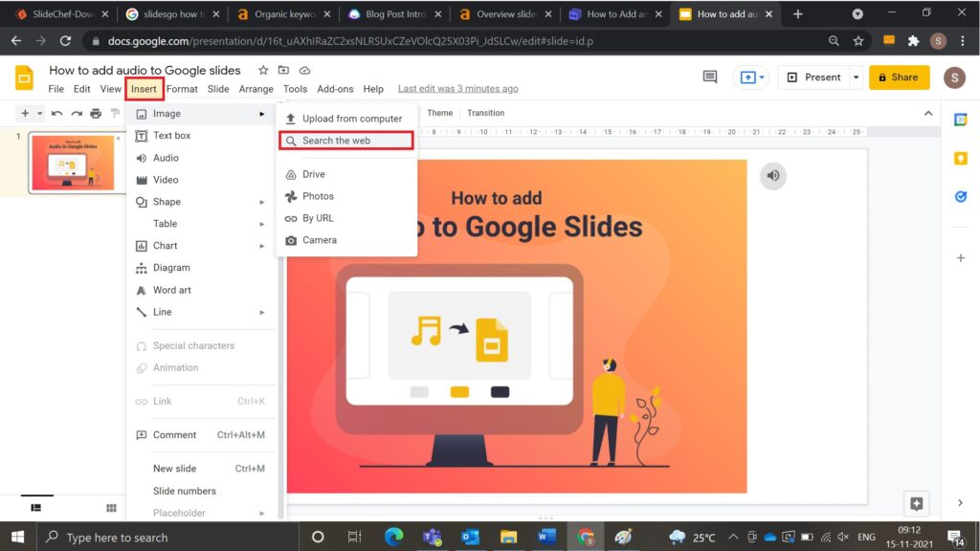Viewport: 980px width, 551px height.
Task: Switch to Blog Post Intro tab
Action: (x=394, y=13)
